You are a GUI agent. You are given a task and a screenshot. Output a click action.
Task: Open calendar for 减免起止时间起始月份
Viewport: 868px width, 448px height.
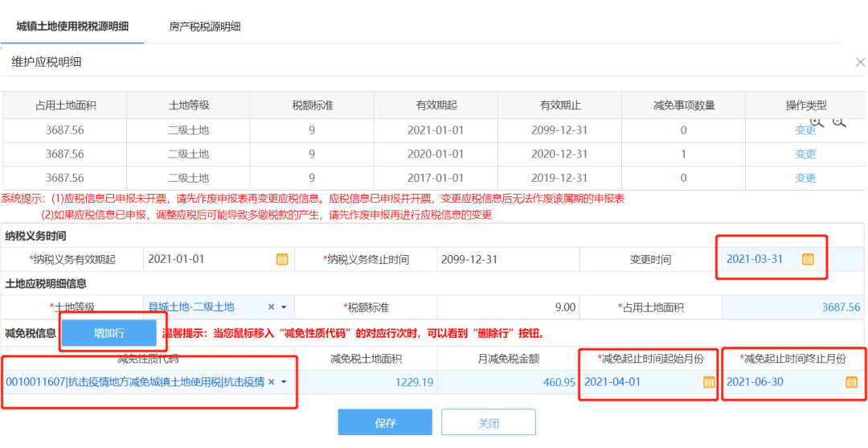(x=708, y=382)
